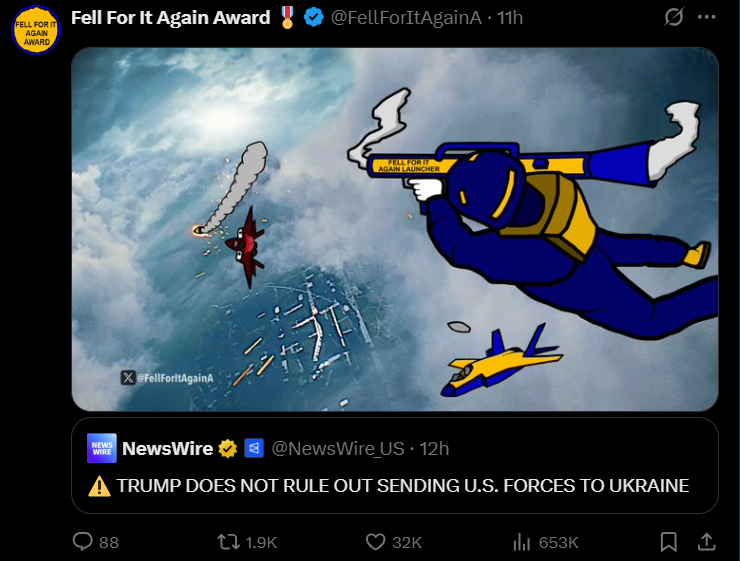The image size is (740, 561).
Task: Bookmark this post
Action: (668, 542)
